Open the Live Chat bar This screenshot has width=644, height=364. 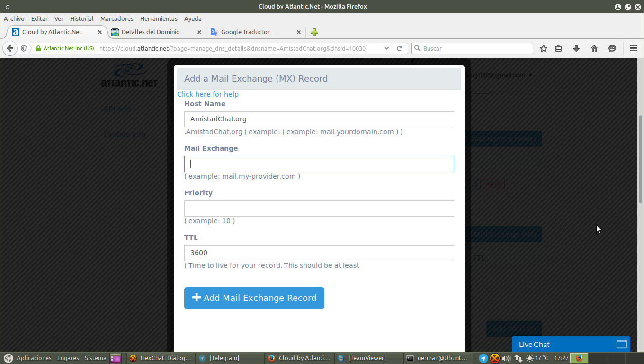pos(571,344)
